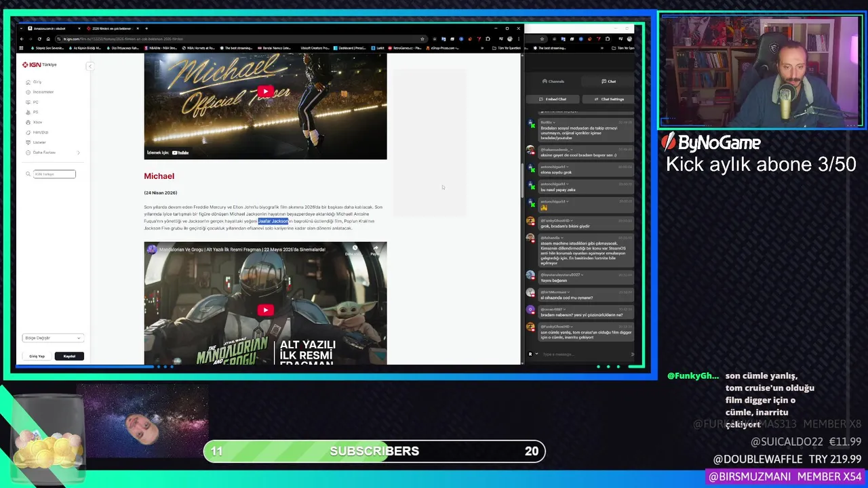Click the IGN Türkiye search field
This screenshot has width=868, height=488.
(54, 174)
